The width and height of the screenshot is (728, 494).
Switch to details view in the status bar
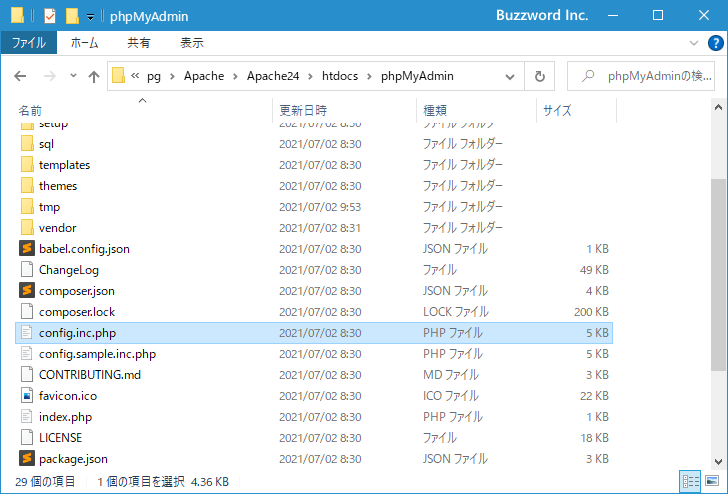coord(690,481)
